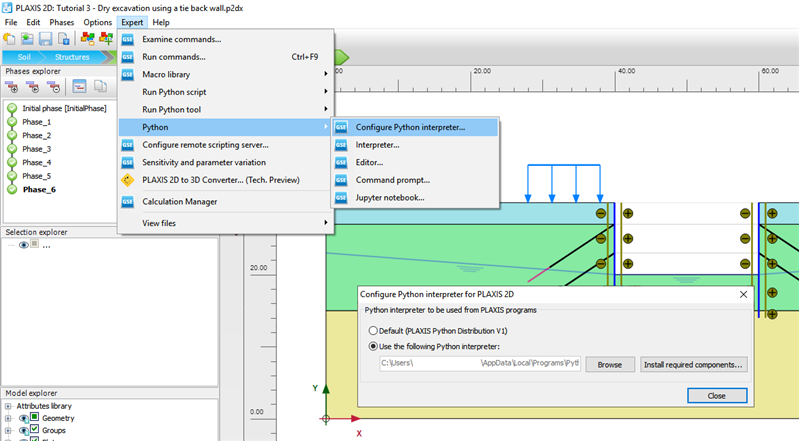
Task: Select Use the following Python interpreter radio
Action: pyautogui.click(x=374, y=346)
